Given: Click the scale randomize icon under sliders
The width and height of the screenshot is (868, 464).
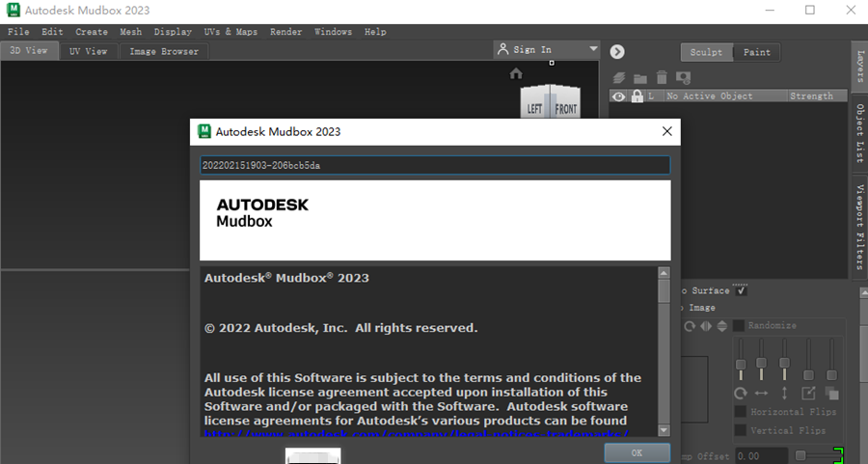Looking at the screenshot, I should click(x=808, y=394).
